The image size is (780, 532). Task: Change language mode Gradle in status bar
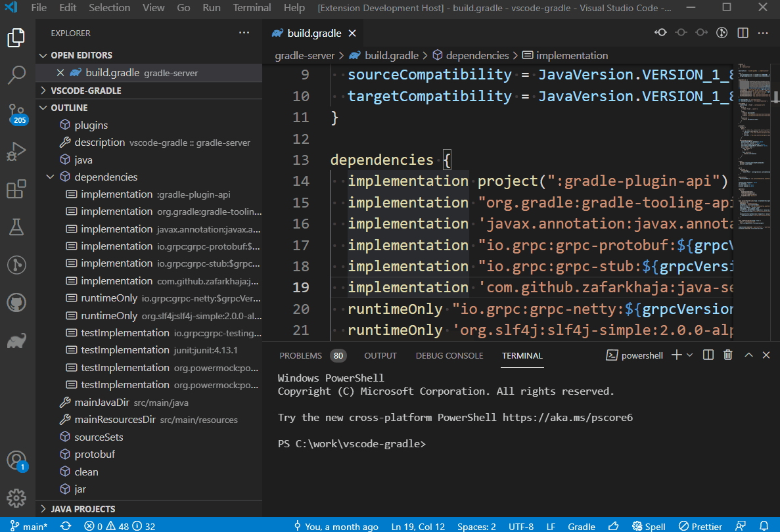582,527
